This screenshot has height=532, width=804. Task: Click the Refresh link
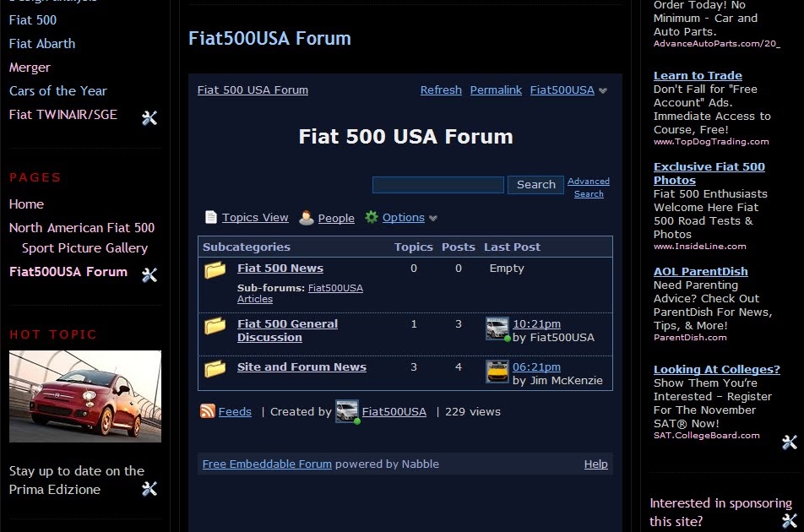tap(441, 90)
